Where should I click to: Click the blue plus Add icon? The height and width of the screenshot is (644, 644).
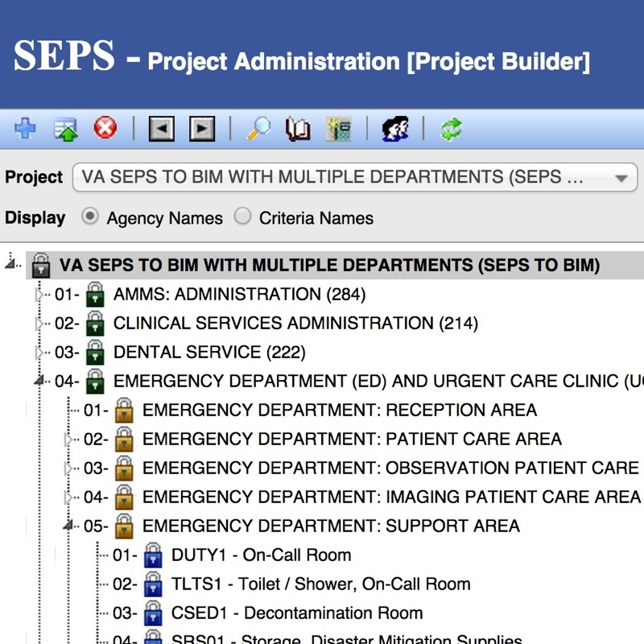(25, 128)
